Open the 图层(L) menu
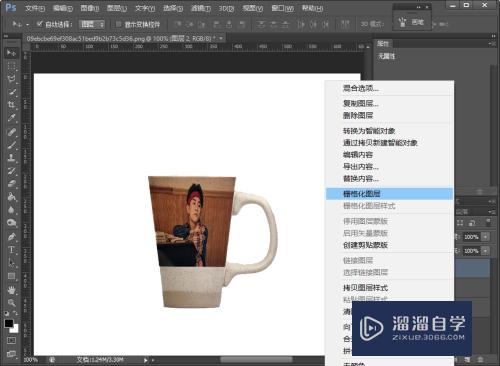The width and height of the screenshot is (500, 366). [x=117, y=8]
